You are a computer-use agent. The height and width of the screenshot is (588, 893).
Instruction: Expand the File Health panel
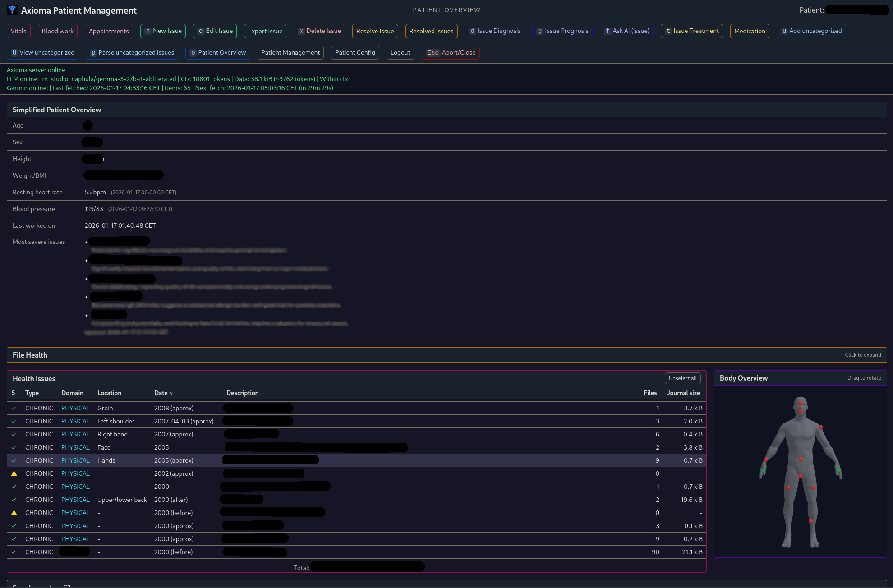click(x=30, y=355)
